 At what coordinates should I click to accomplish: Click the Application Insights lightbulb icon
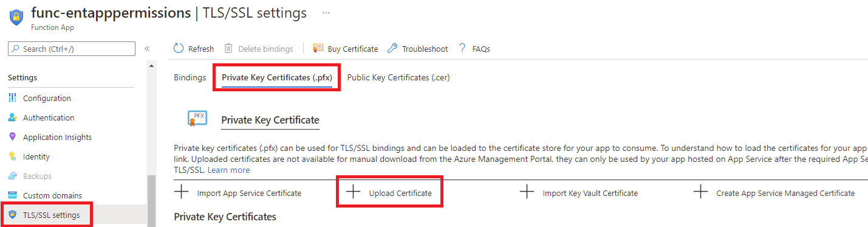point(13,137)
